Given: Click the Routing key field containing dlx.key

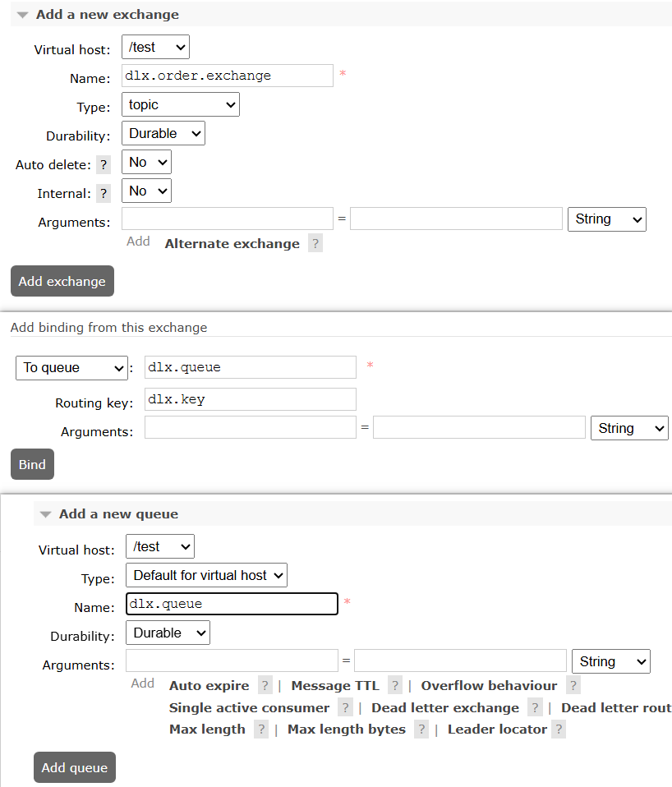Looking at the screenshot, I should click(250, 399).
